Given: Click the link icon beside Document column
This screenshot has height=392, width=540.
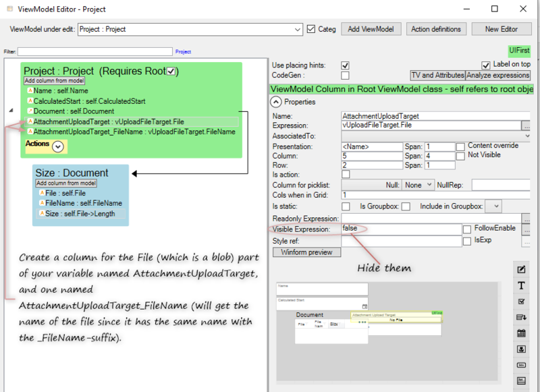Looking at the screenshot, I should tap(30, 111).
